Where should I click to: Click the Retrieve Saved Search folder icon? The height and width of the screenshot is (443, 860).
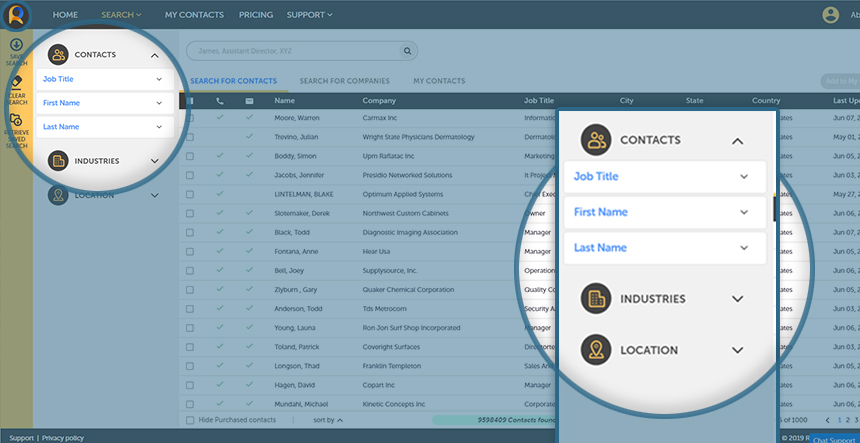coord(16,121)
